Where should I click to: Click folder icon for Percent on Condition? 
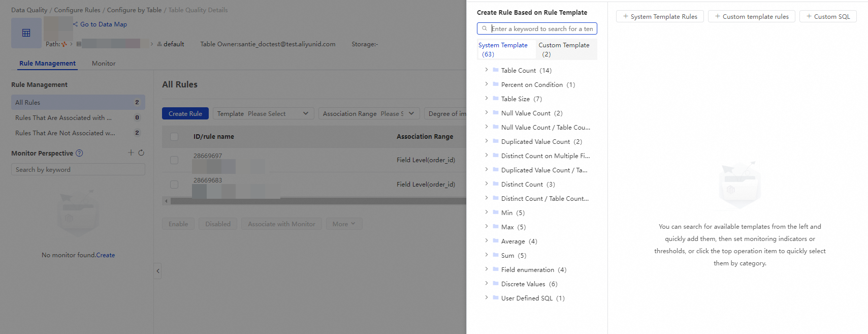pos(495,84)
